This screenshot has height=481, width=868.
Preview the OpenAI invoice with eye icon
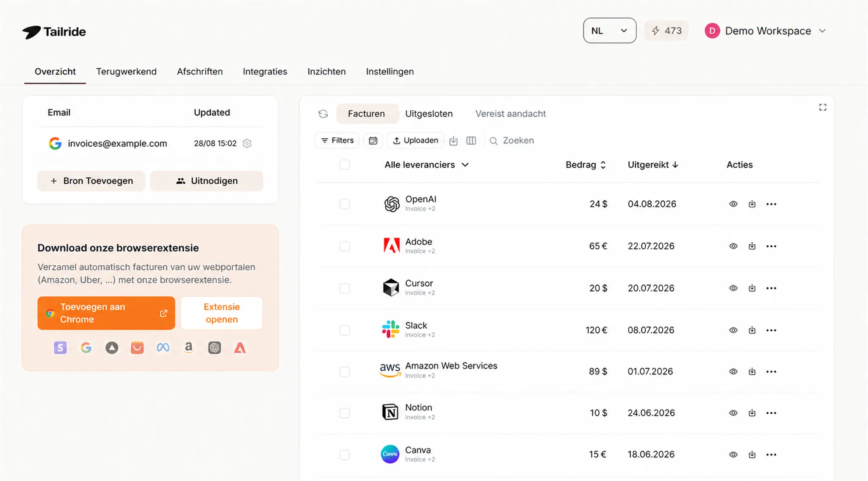click(x=733, y=204)
